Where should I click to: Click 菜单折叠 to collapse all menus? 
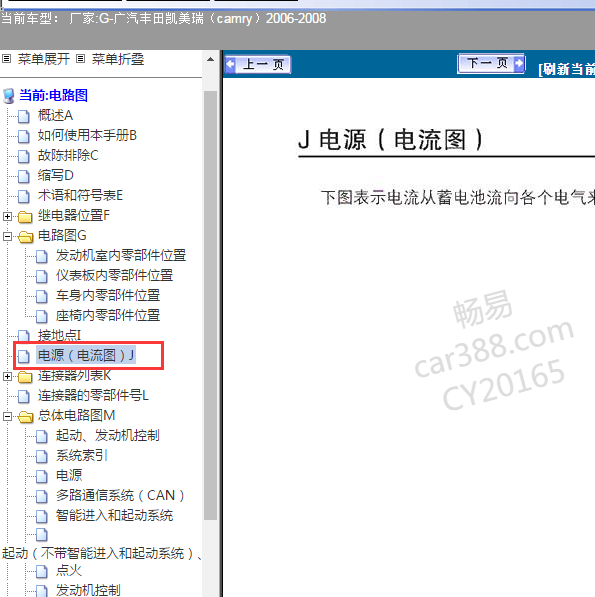[118, 59]
